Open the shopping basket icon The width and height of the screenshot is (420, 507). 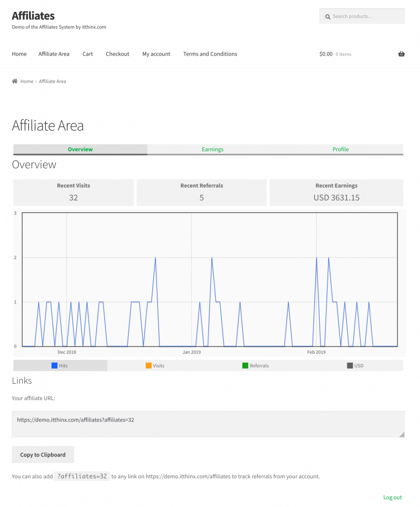tap(401, 54)
